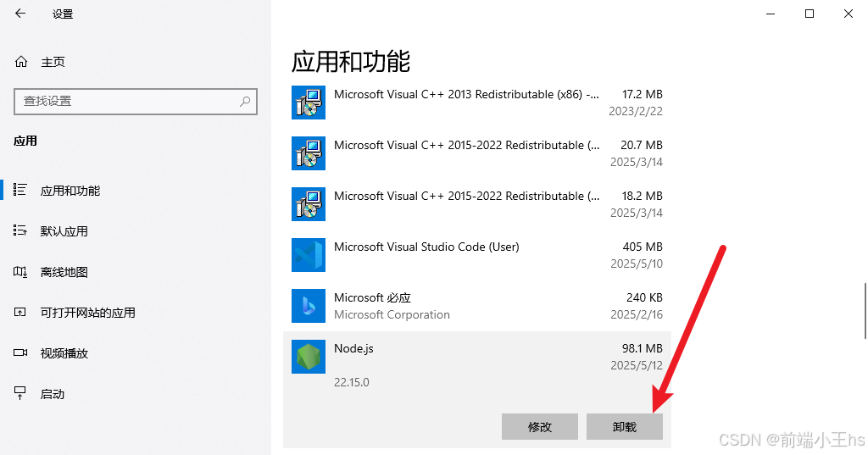Select the 视频播放 camera icon

[20, 352]
